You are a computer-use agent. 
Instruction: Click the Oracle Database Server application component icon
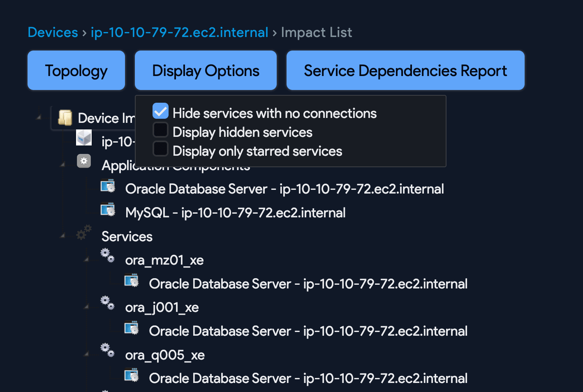(108, 186)
